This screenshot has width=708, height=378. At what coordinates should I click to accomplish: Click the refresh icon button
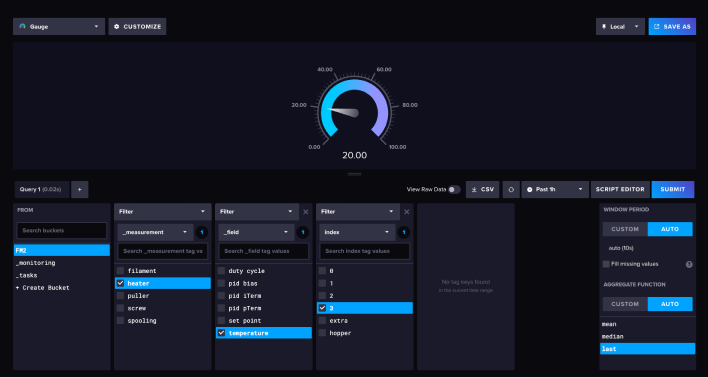click(511, 189)
